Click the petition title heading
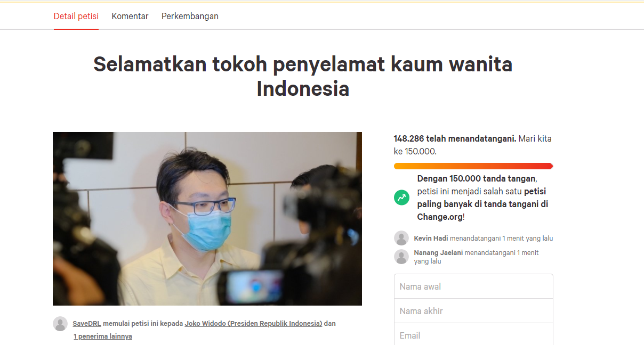Screen dimensions: 644x345 pos(303,76)
